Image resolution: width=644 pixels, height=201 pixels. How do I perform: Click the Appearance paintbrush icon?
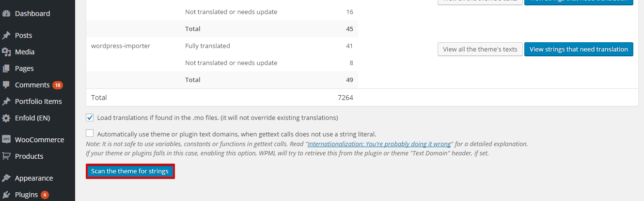click(x=6, y=178)
